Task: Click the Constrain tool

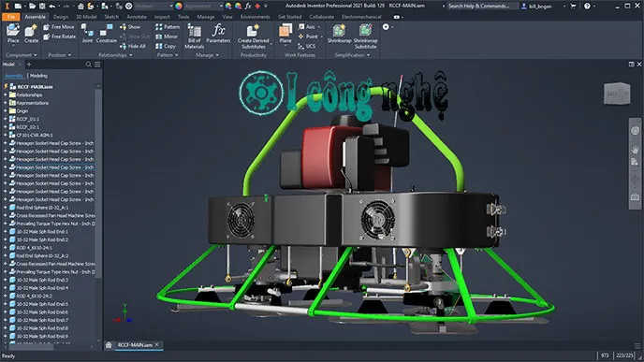Action: click(107, 34)
